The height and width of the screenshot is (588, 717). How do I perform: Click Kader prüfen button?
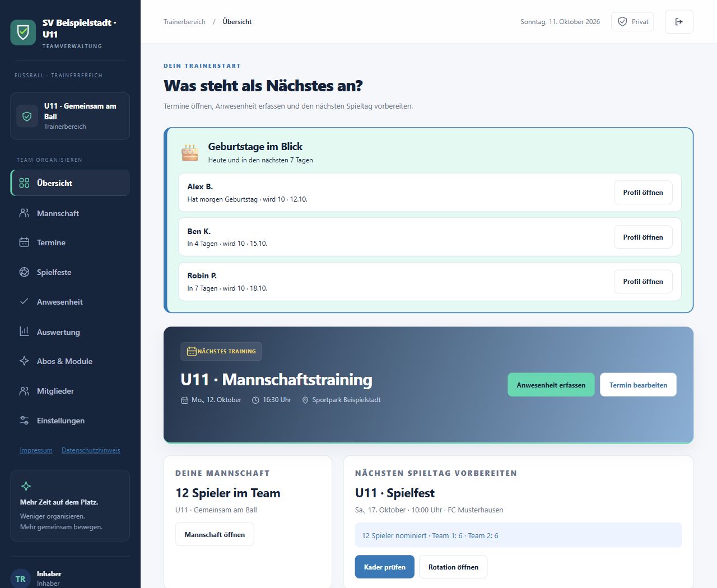pos(384,567)
